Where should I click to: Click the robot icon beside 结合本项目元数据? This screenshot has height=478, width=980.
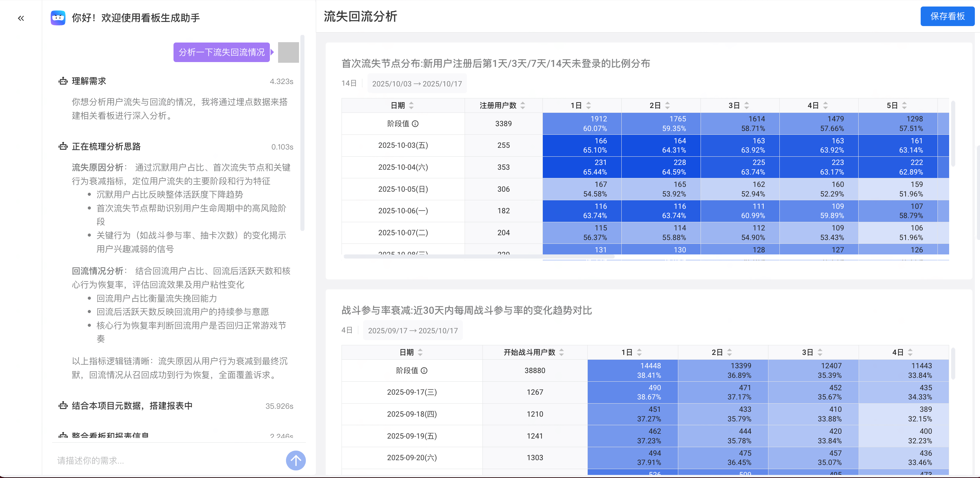pyautogui.click(x=63, y=405)
